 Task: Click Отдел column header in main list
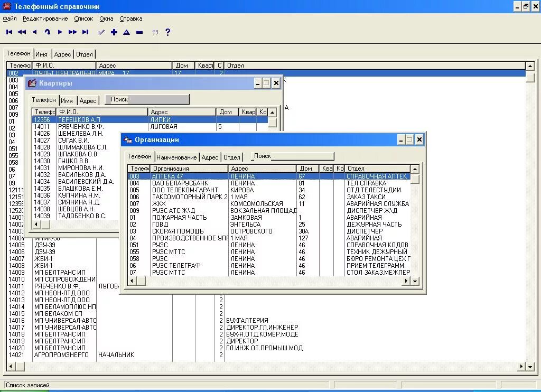pos(375,65)
